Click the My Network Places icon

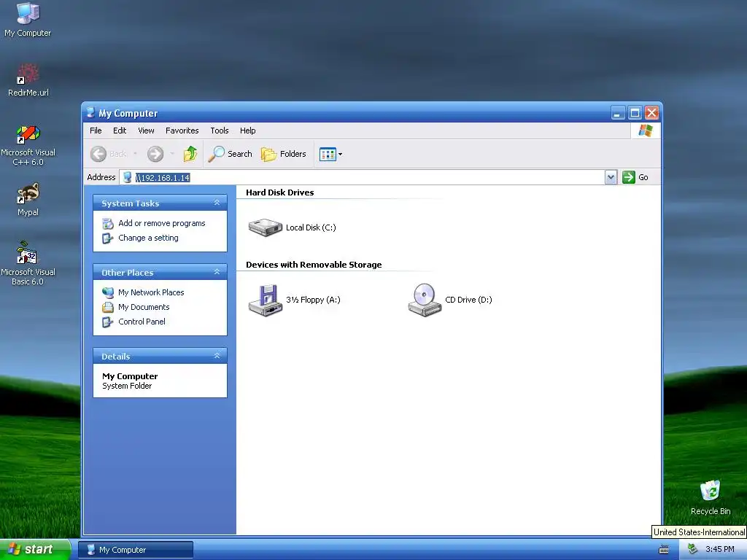[108, 292]
